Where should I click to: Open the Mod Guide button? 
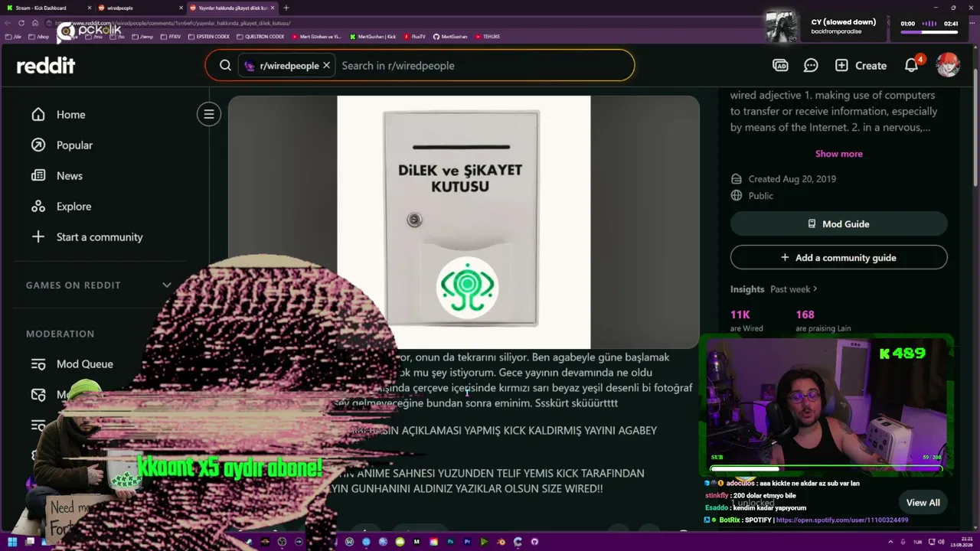838,224
